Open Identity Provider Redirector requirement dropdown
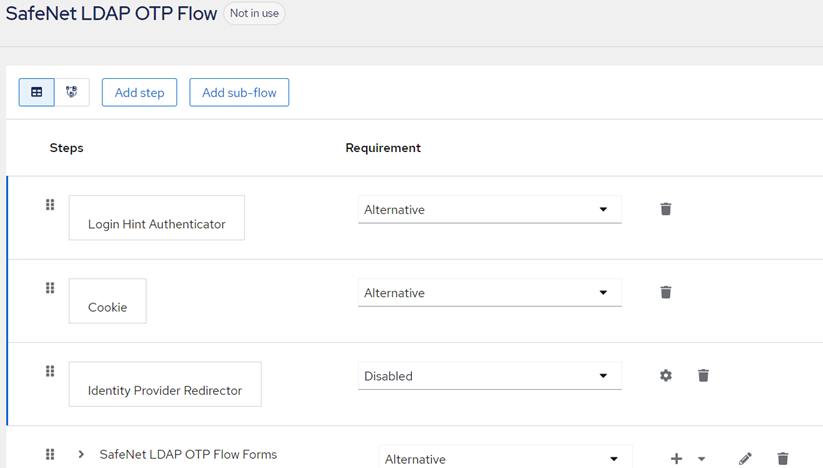Image resolution: width=823 pixels, height=468 pixels. 490,376
